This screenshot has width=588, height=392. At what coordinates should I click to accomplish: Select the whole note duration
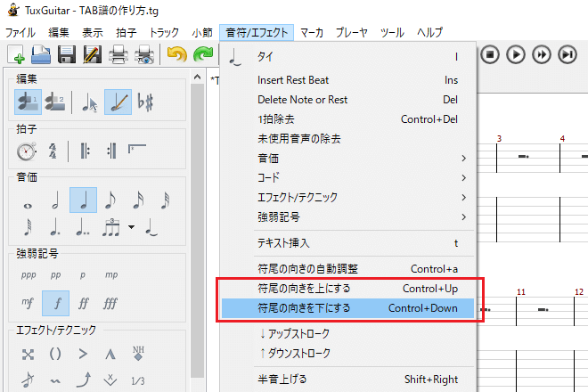tap(27, 200)
